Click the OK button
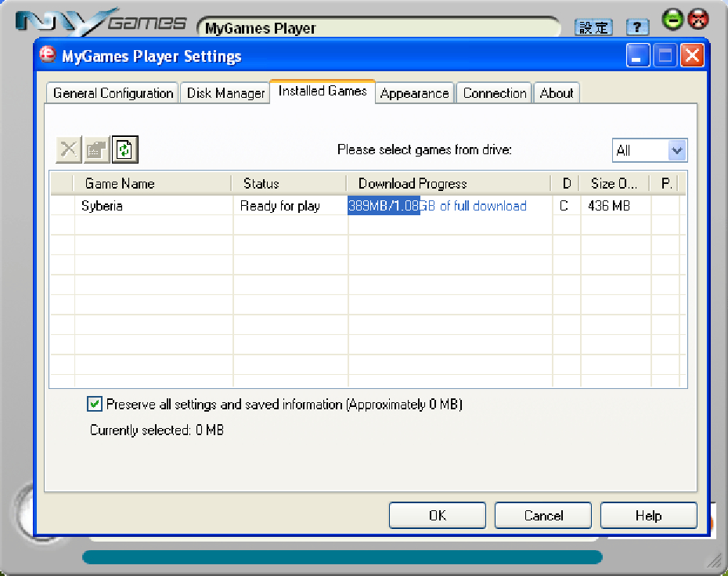The height and width of the screenshot is (576, 728). 438,515
